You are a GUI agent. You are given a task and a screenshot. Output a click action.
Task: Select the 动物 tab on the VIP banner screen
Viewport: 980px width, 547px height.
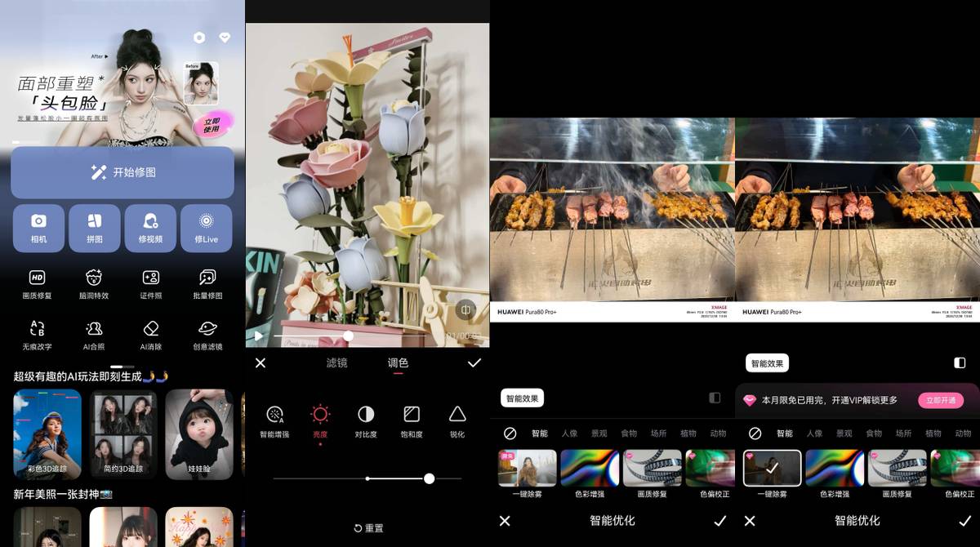pos(963,434)
